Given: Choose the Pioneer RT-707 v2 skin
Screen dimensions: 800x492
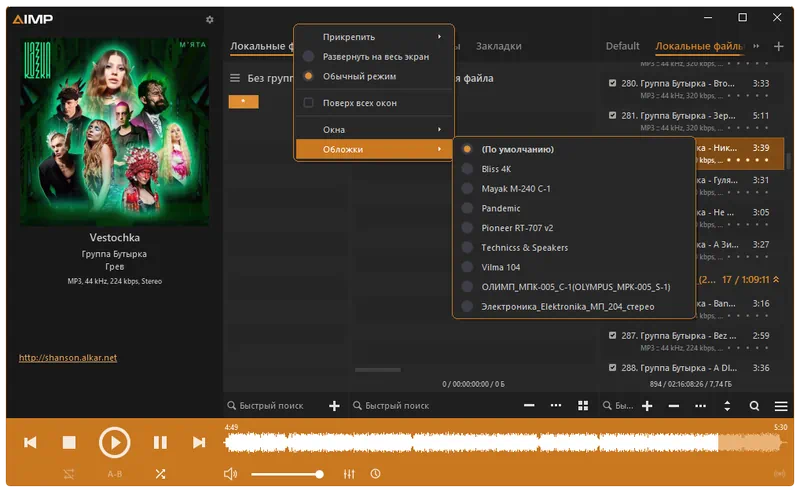Looking at the screenshot, I should [573, 228].
